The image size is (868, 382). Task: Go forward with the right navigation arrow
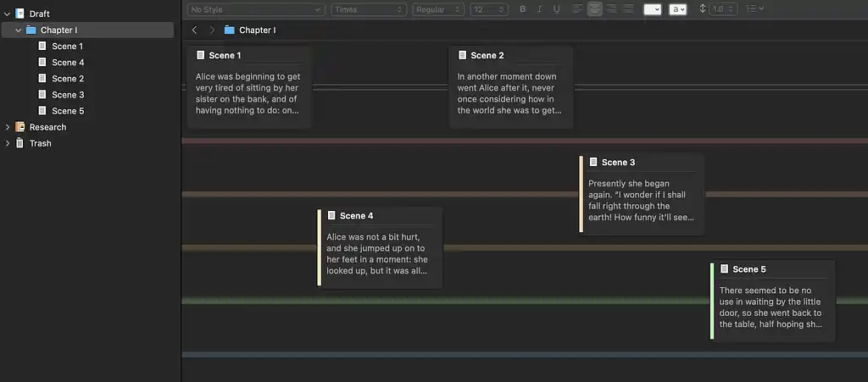point(211,30)
